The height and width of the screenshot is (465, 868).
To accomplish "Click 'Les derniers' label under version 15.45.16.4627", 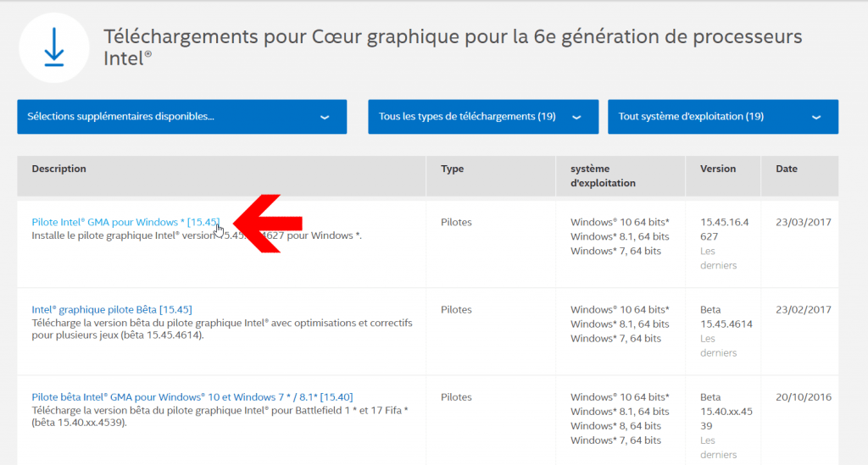I will point(719,258).
